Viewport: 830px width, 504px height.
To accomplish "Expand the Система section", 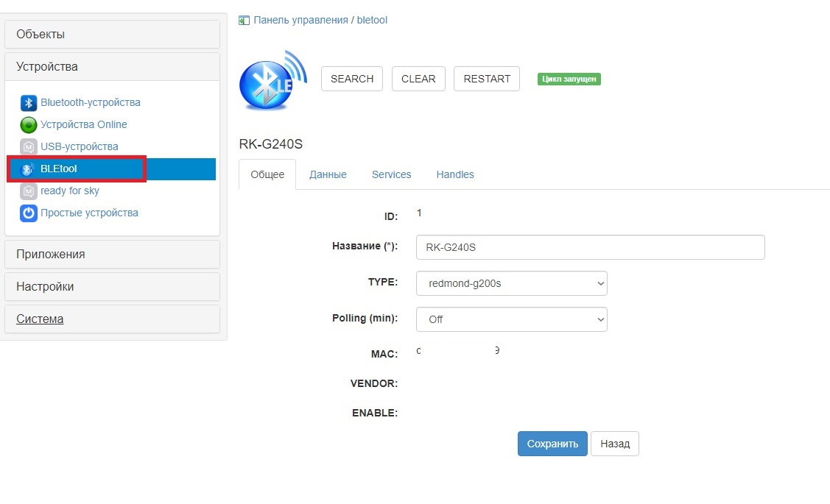I will [112, 319].
